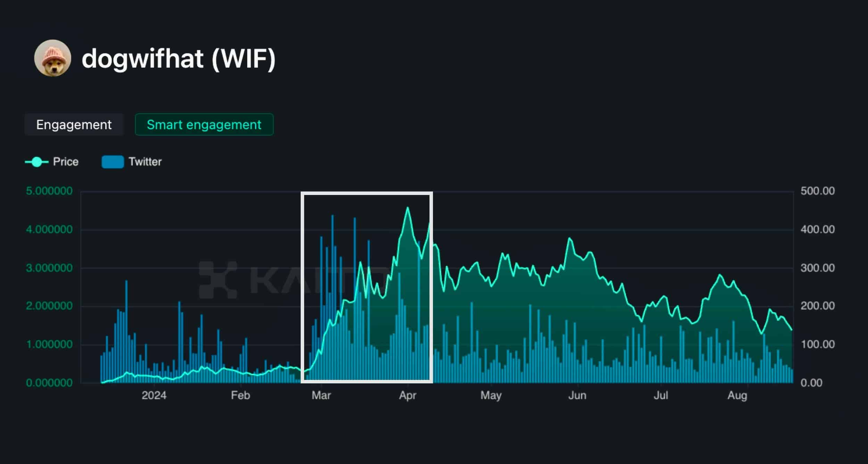
Task: Click the blue Twitter legend swatch
Action: [x=112, y=162]
